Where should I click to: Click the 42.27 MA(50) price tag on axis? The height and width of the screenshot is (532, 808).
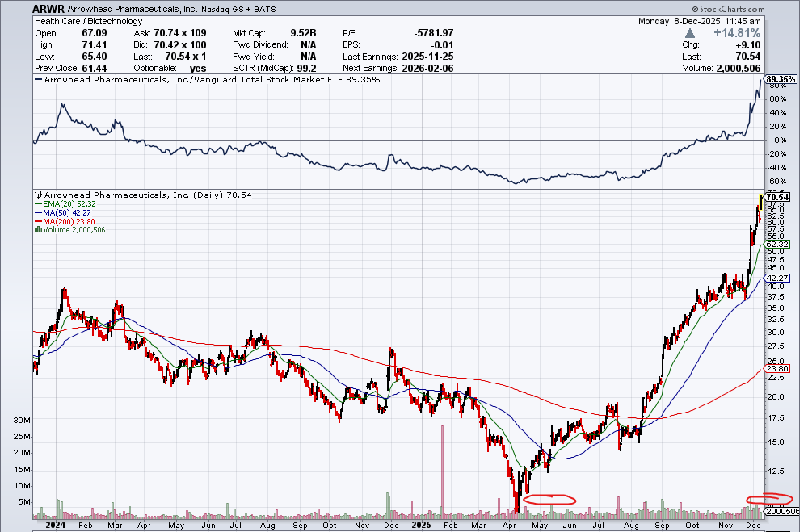click(x=777, y=278)
